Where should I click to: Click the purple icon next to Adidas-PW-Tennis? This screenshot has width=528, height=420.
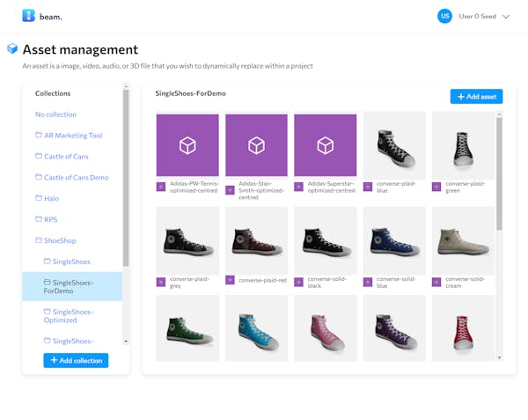(x=161, y=187)
